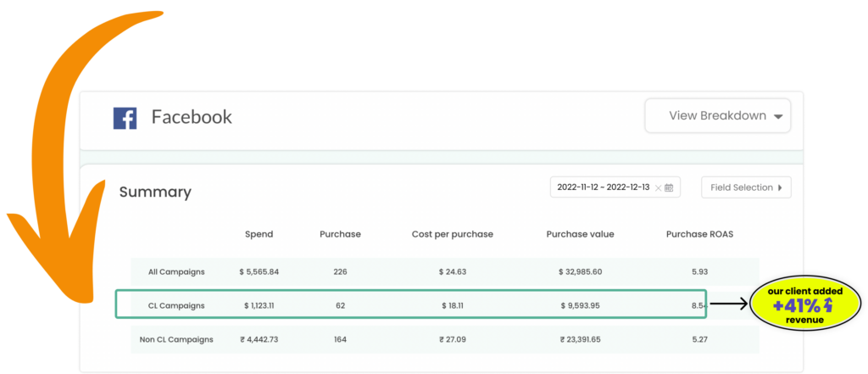The width and height of the screenshot is (868, 374).
Task: Click the Cost per purchase column header
Action: point(453,234)
